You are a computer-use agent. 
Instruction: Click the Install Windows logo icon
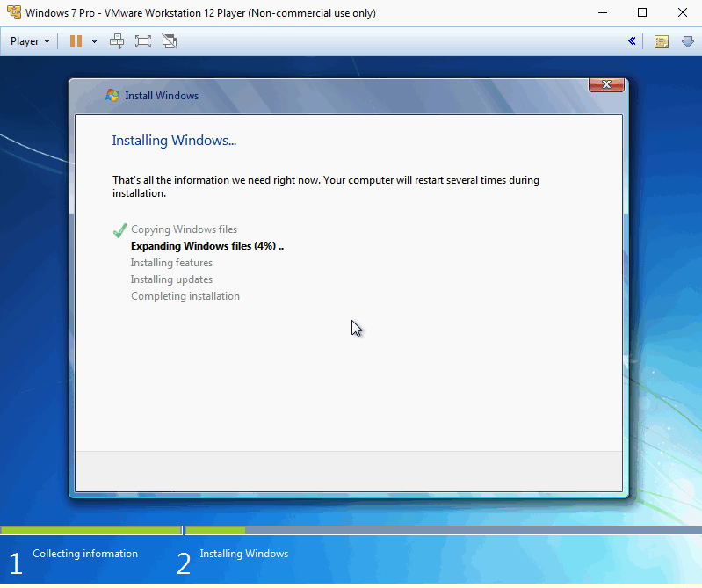[x=112, y=96]
